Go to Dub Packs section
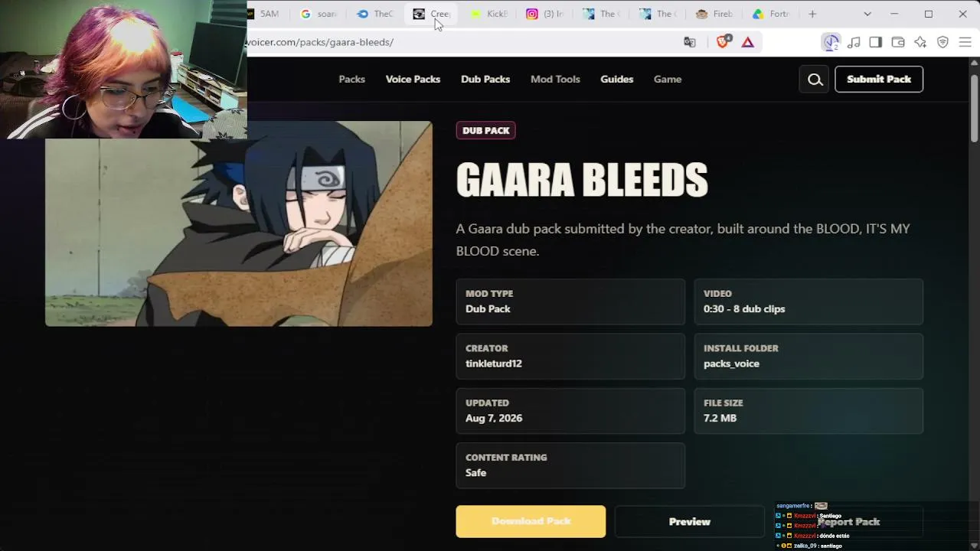Viewport: 980px width, 551px height. click(x=485, y=80)
